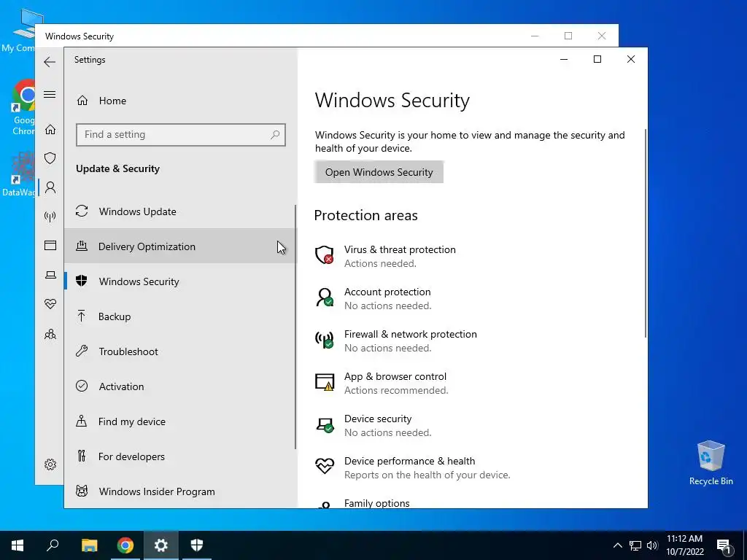Screen dimensions: 747x560
Task: Select Delivery Optimization
Action: 179,246
